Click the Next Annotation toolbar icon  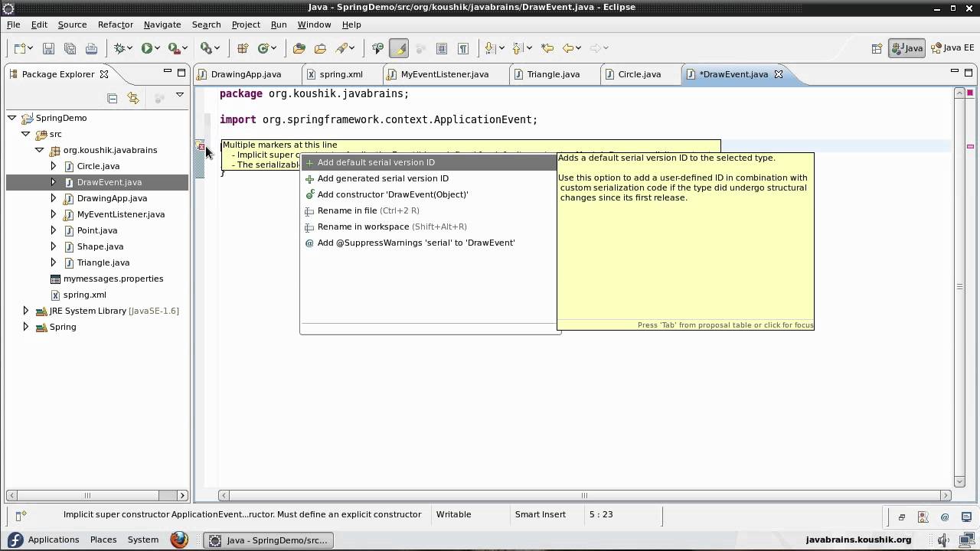pyautogui.click(x=489, y=48)
